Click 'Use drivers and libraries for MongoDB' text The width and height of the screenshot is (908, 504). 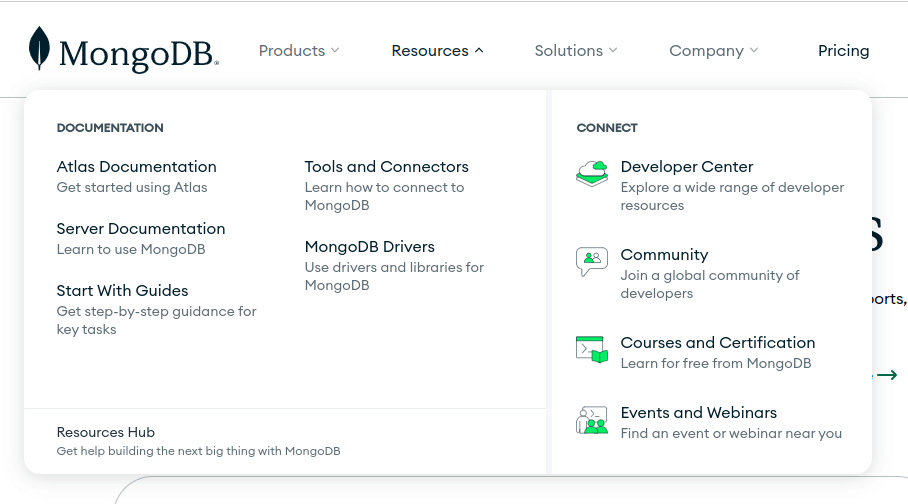(394, 276)
